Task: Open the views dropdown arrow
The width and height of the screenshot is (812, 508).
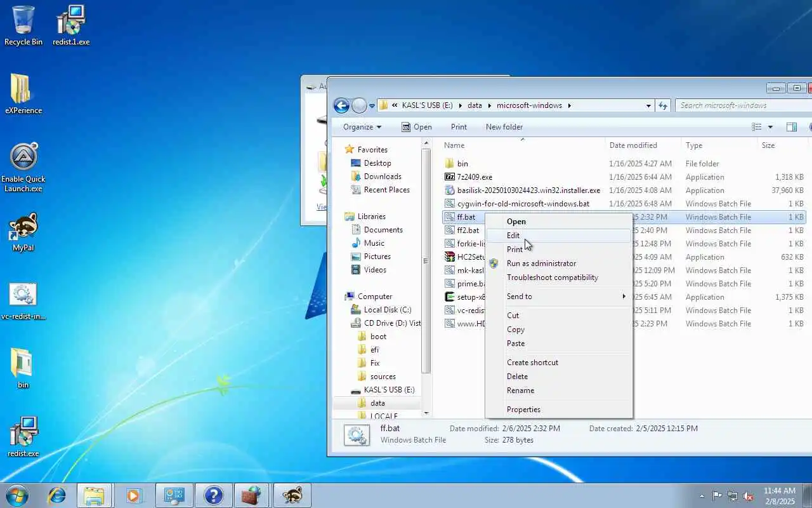Action: tap(770, 127)
